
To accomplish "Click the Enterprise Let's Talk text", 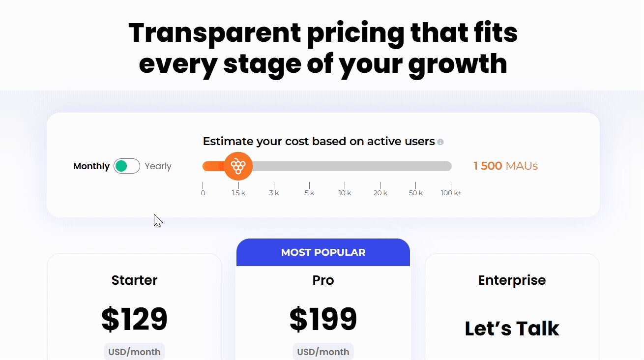I will pyautogui.click(x=512, y=329).
